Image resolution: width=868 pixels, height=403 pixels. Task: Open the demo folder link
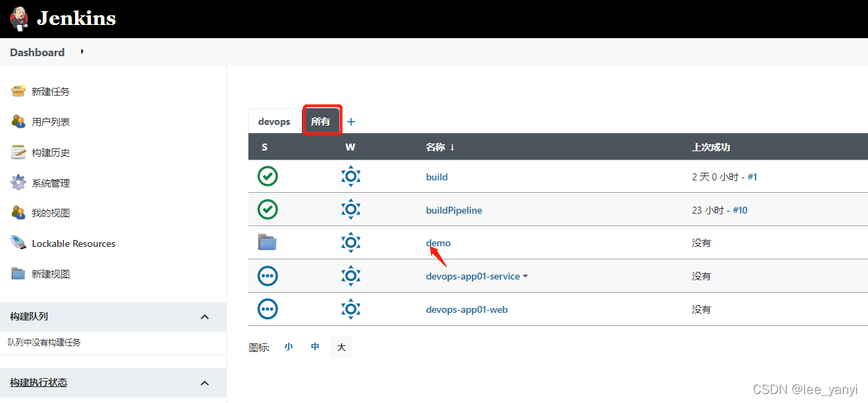pyautogui.click(x=438, y=243)
